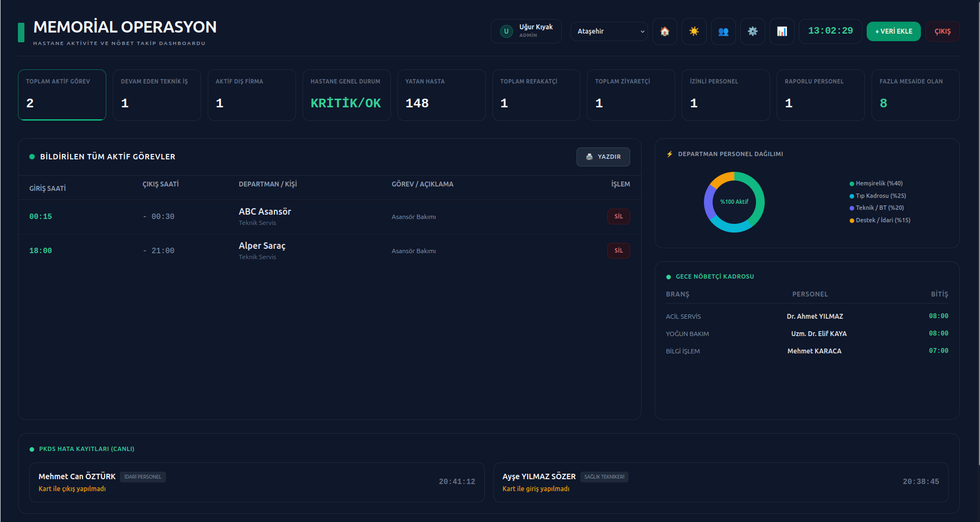The image size is (980, 522).
Task: Click the ÇIKIŞ logout button
Action: pyautogui.click(x=942, y=31)
